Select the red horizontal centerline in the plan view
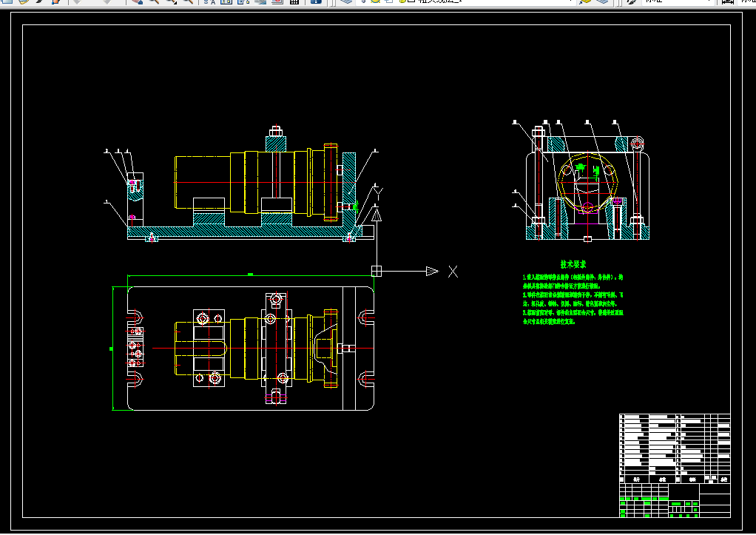756x535 pixels. [x=263, y=348]
